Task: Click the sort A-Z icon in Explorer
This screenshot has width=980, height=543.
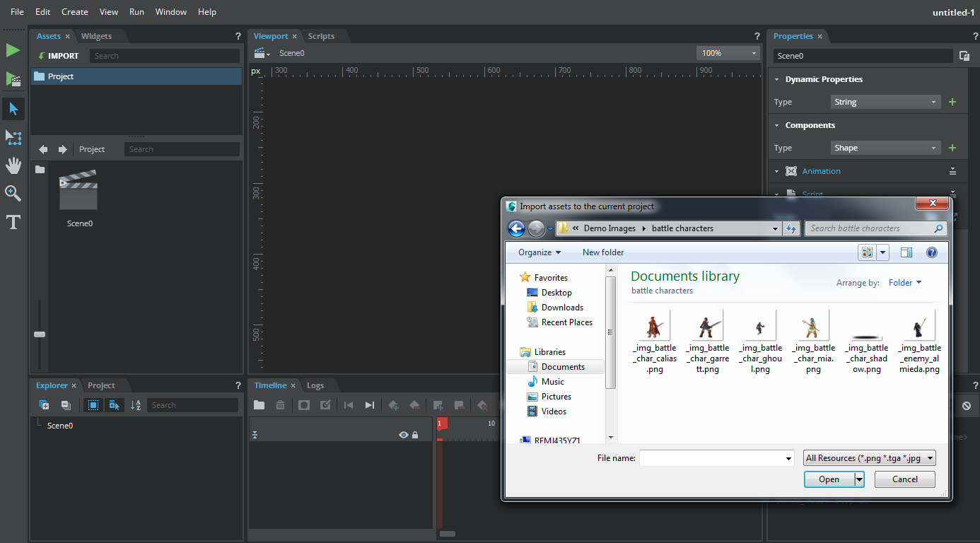Action: pyautogui.click(x=136, y=405)
